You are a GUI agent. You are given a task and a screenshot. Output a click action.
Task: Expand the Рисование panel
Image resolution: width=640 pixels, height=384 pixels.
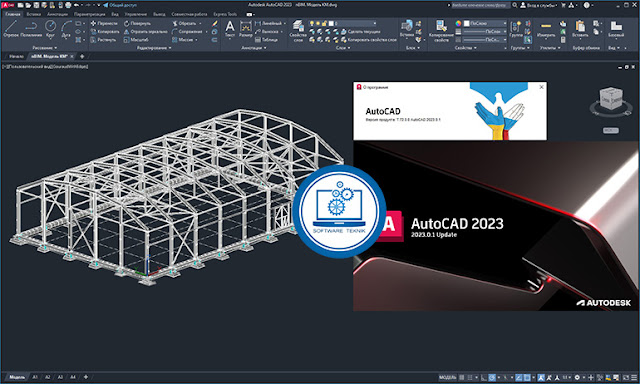click(44, 48)
